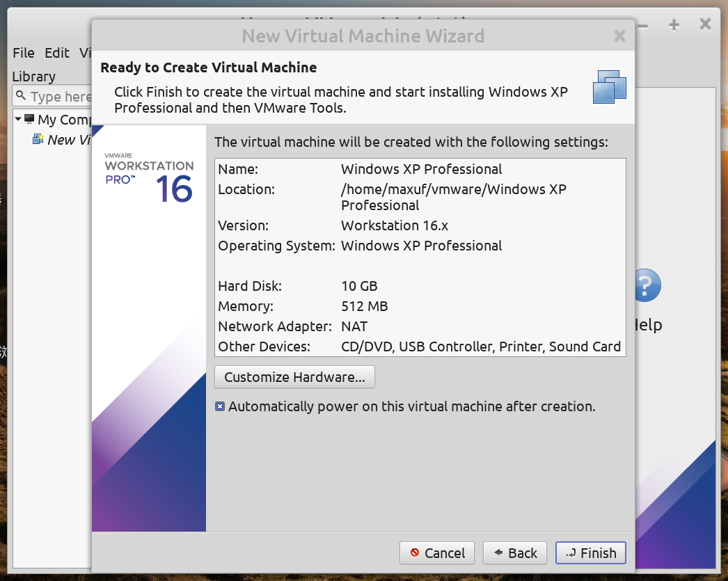This screenshot has height=581, width=728.
Task: Close the wizard with the X icon
Action: 619,35
